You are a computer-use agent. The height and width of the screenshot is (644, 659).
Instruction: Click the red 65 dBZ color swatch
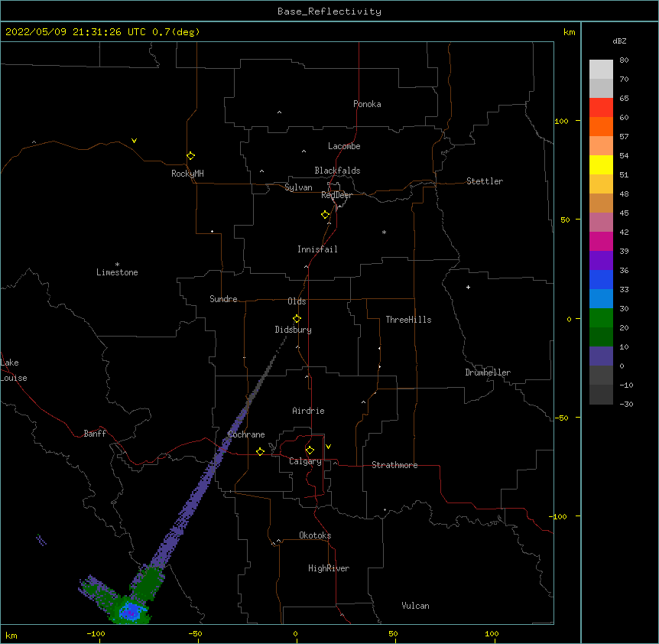pyautogui.click(x=601, y=108)
